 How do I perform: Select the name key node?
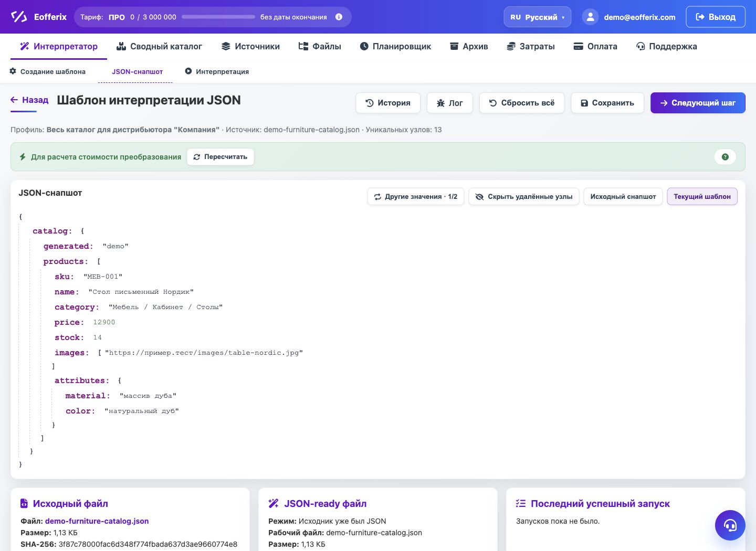click(x=67, y=292)
